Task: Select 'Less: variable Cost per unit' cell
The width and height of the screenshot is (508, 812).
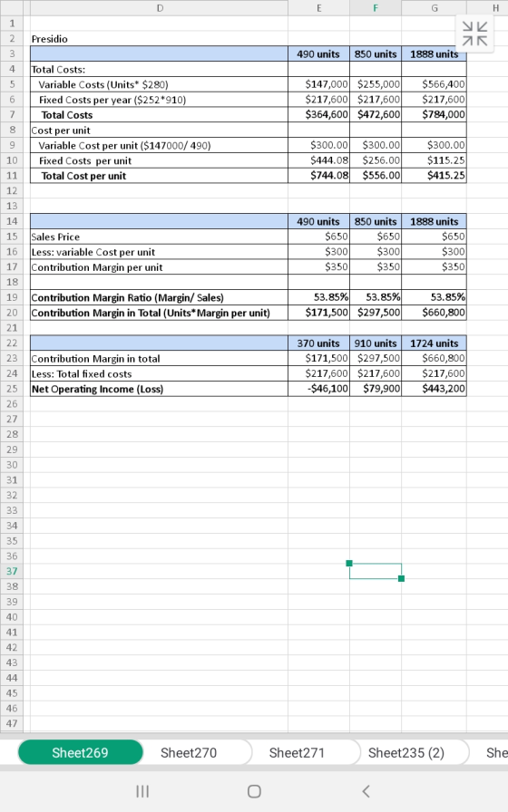Action: 159,252
